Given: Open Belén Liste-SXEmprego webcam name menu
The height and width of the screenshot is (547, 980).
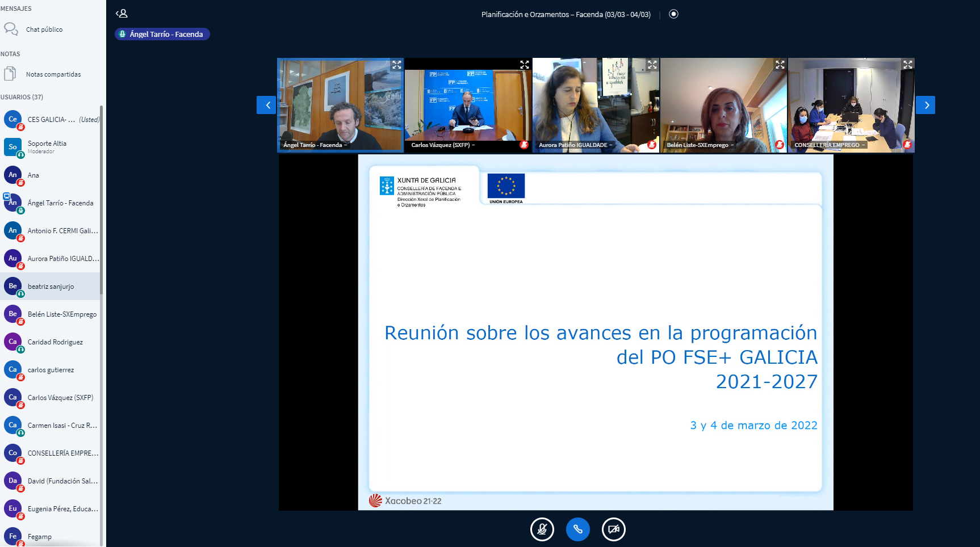Looking at the screenshot, I should click(700, 145).
